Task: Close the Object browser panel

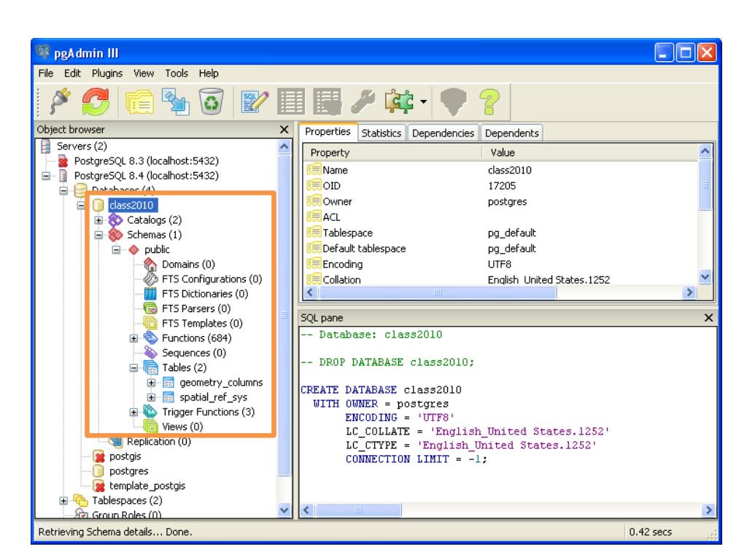Action: [x=285, y=130]
